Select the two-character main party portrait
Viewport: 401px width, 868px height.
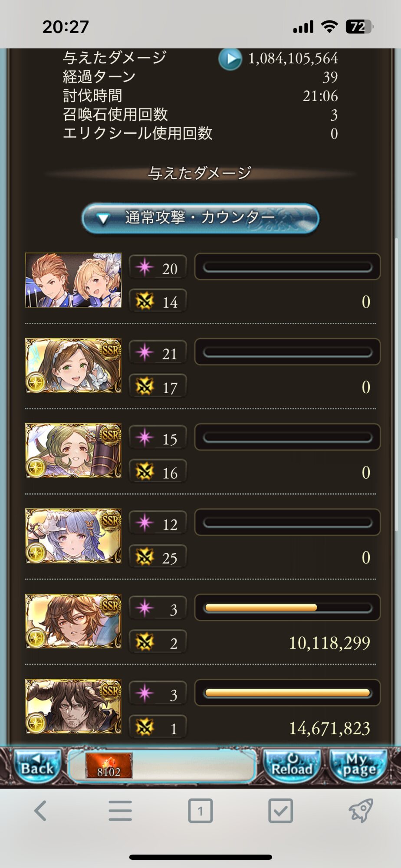click(x=73, y=280)
